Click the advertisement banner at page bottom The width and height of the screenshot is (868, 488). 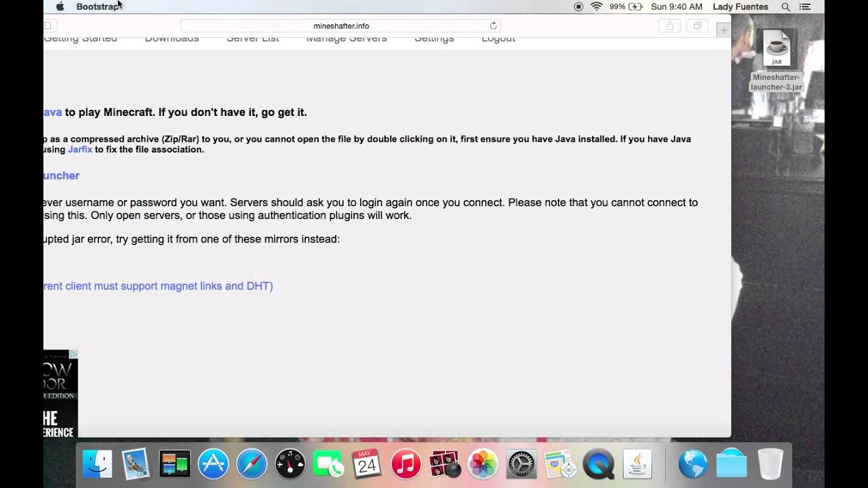(60, 394)
